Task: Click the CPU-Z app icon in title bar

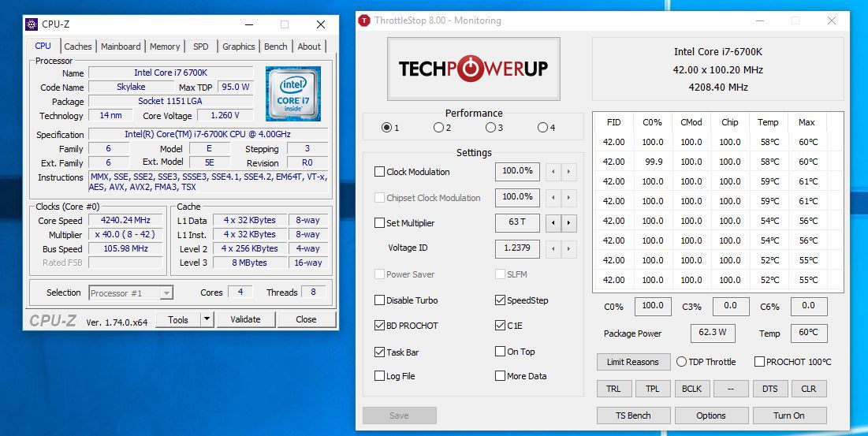Action: tap(32, 24)
